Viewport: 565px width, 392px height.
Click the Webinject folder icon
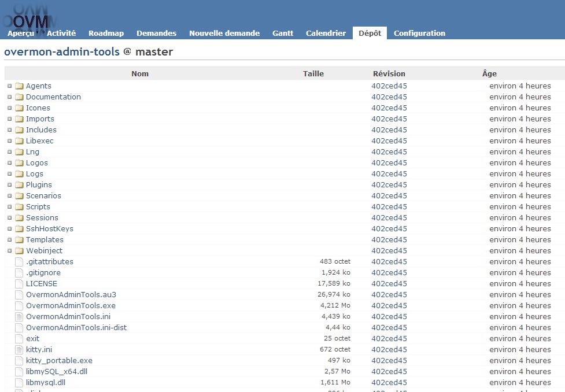click(19, 251)
